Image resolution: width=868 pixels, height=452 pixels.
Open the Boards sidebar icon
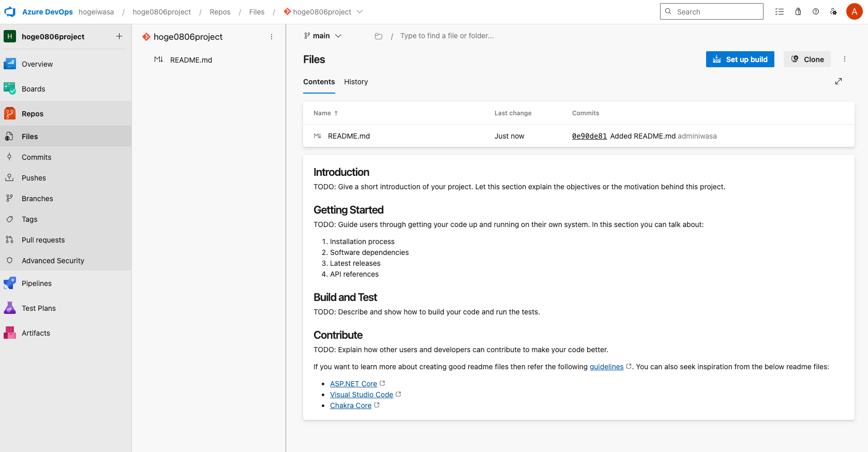coord(10,89)
